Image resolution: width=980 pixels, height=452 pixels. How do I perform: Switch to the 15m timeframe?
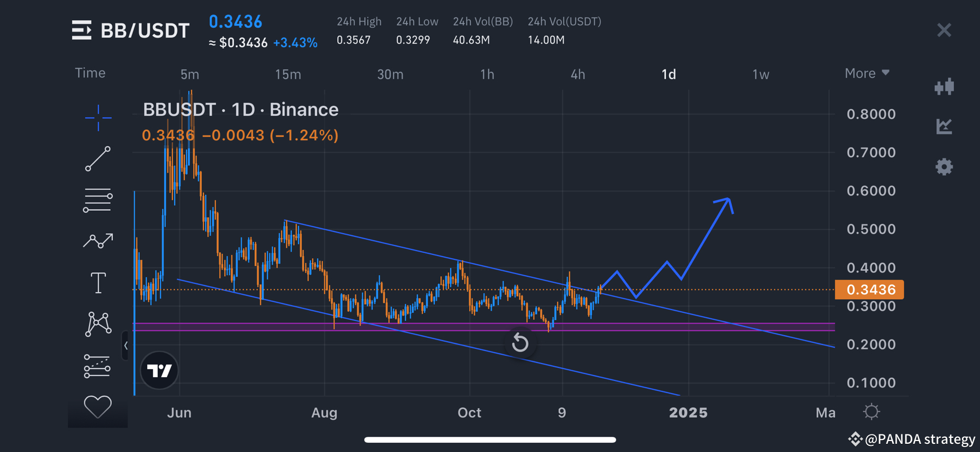point(288,74)
